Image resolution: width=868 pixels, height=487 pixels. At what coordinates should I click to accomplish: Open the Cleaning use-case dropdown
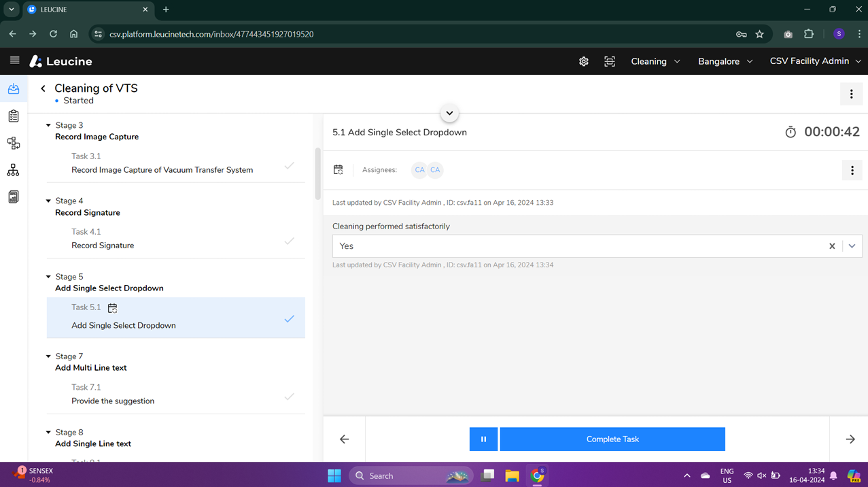pos(655,61)
